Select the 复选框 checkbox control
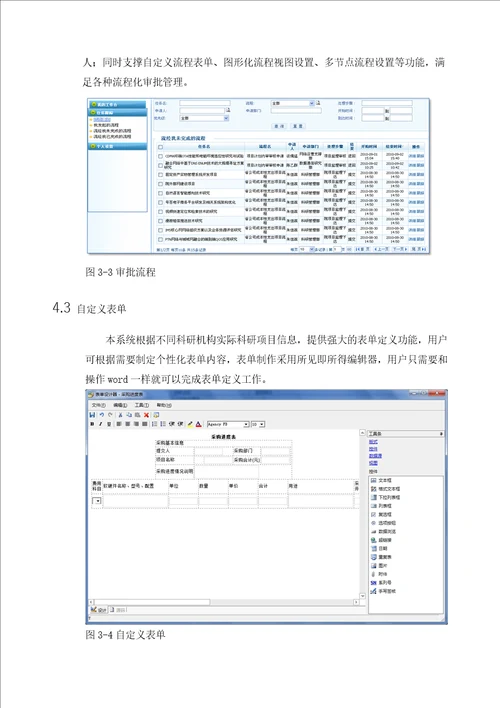Image resolution: width=500 pixels, height=708 pixels. click(x=381, y=514)
